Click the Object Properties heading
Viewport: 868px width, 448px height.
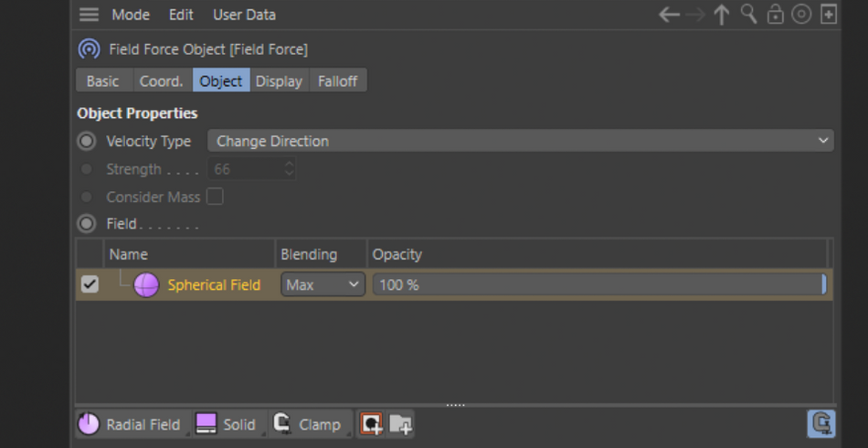(x=137, y=113)
